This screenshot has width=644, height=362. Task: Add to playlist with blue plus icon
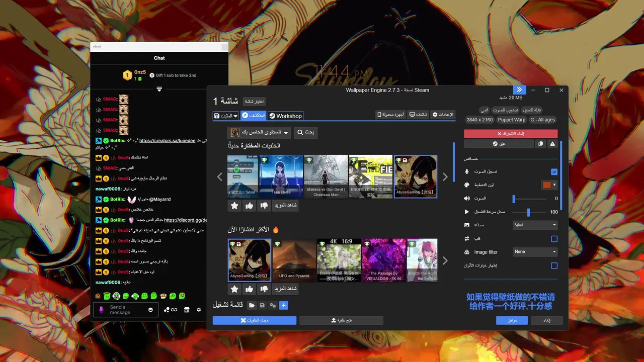click(x=283, y=305)
